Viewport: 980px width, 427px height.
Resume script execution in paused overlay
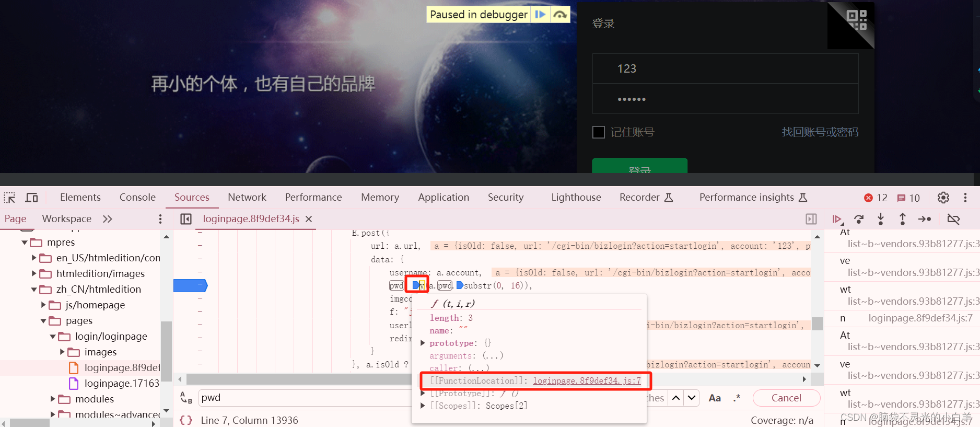click(x=541, y=15)
